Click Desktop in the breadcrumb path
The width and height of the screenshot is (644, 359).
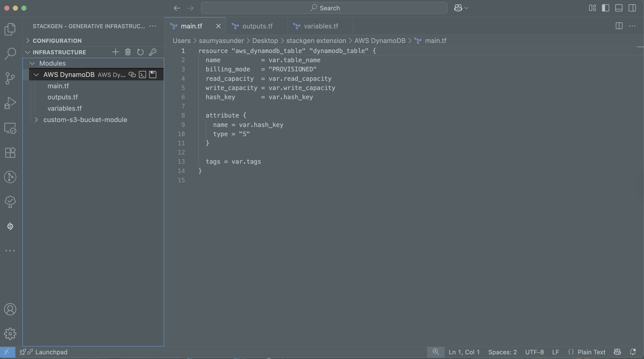(265, 41)
